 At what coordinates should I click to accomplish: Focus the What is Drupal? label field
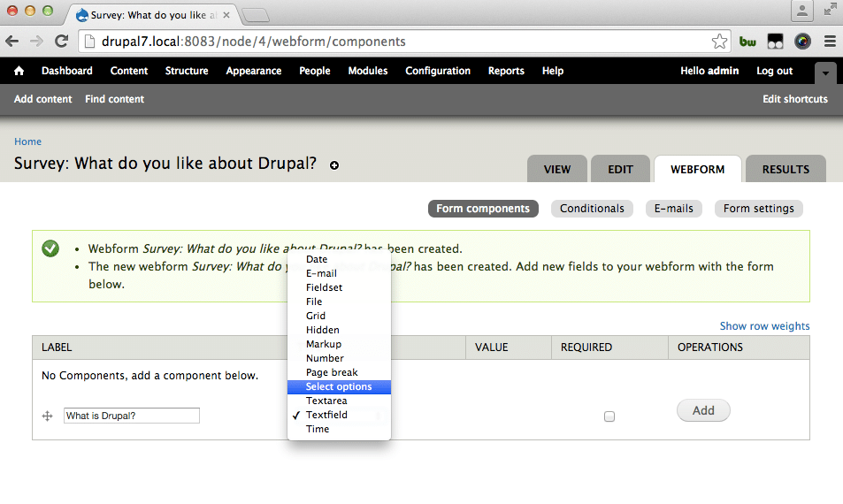pos(132,416)
